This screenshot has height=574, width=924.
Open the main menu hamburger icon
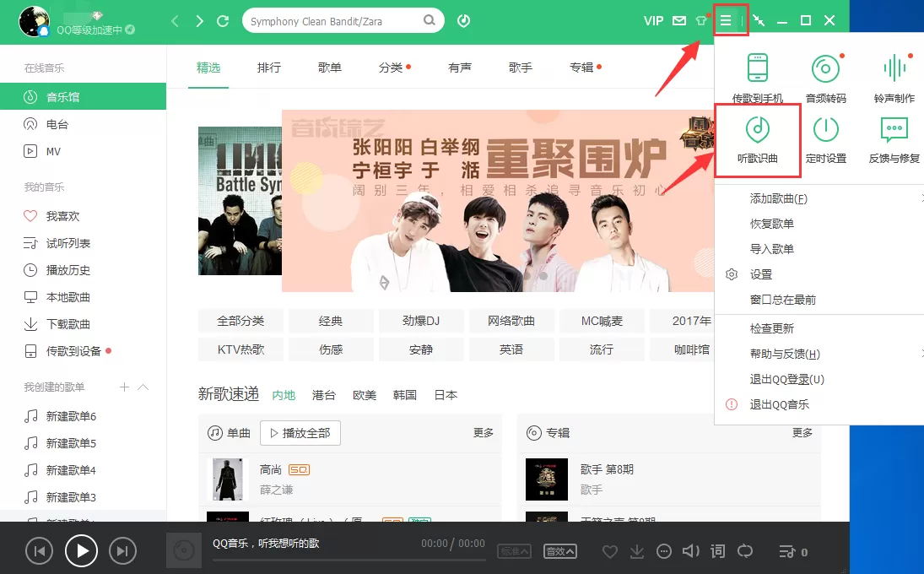click(x=726, y=20)
